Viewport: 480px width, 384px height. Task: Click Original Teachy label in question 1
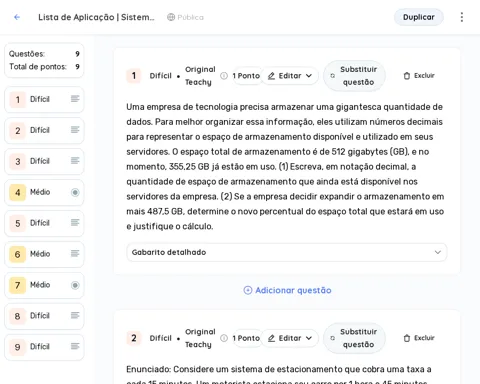point(200,76)
